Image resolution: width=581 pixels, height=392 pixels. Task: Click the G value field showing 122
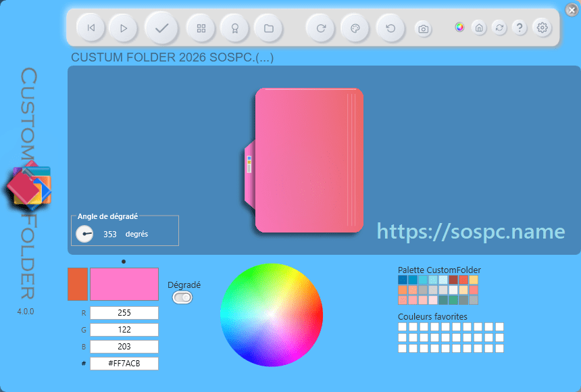[124, 330]
